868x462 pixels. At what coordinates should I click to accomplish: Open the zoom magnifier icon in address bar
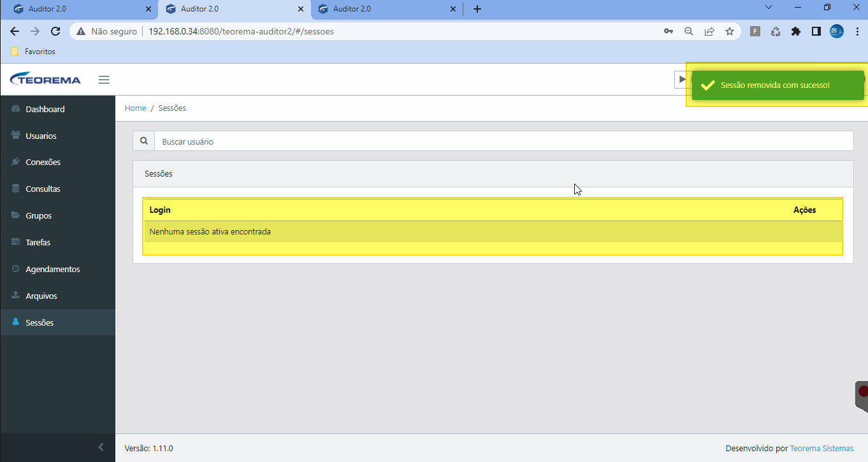click(x=689, y=31)
